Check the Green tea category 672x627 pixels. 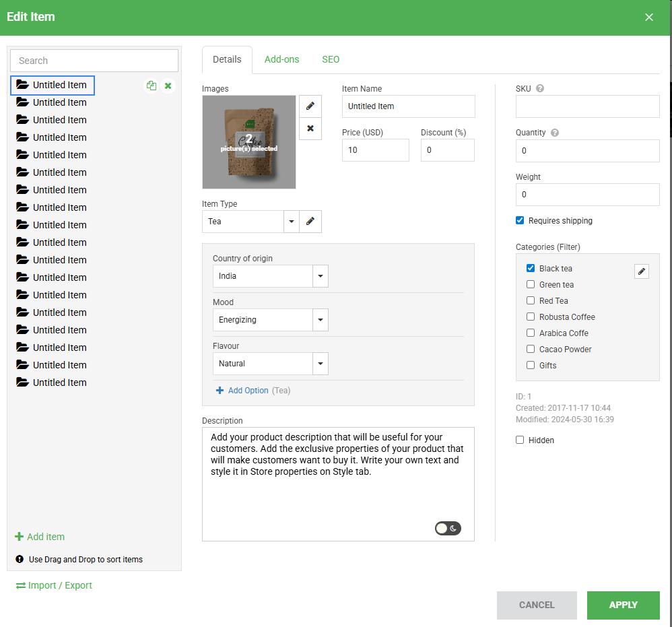(531, 284)
